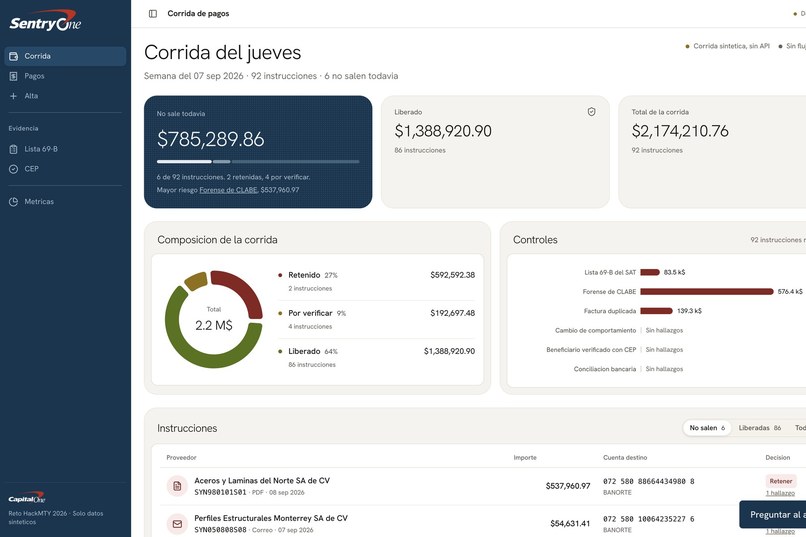The image size is (806, 537).
Task: Select the No salen 6 tab
Action: [x=707, y=428]
